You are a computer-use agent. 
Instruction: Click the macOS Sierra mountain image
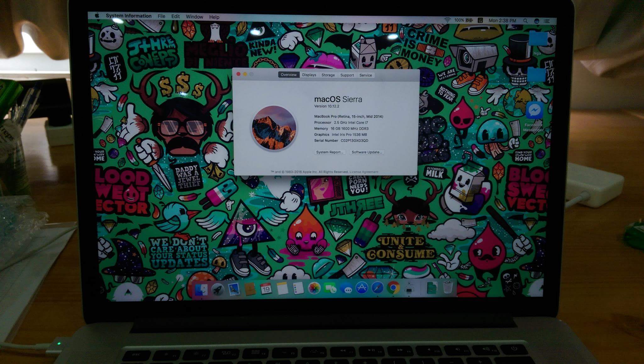click(274, 128)
